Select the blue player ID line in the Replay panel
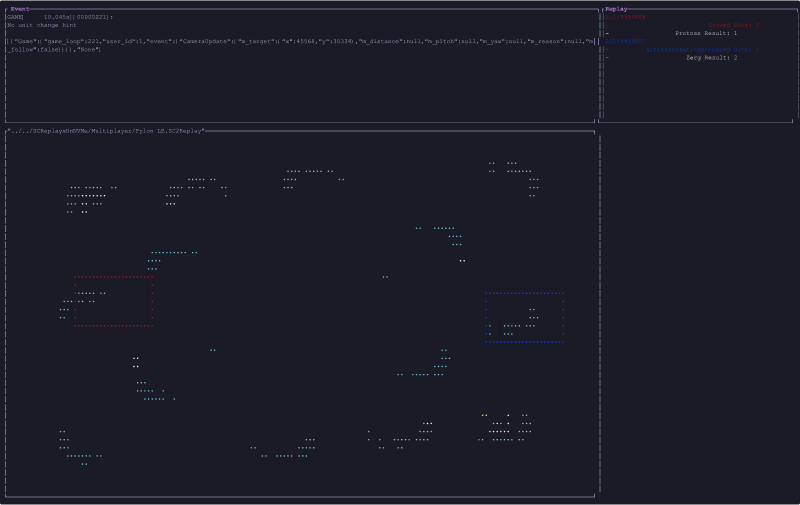800x505 pixels. click(x=626, y=41)
